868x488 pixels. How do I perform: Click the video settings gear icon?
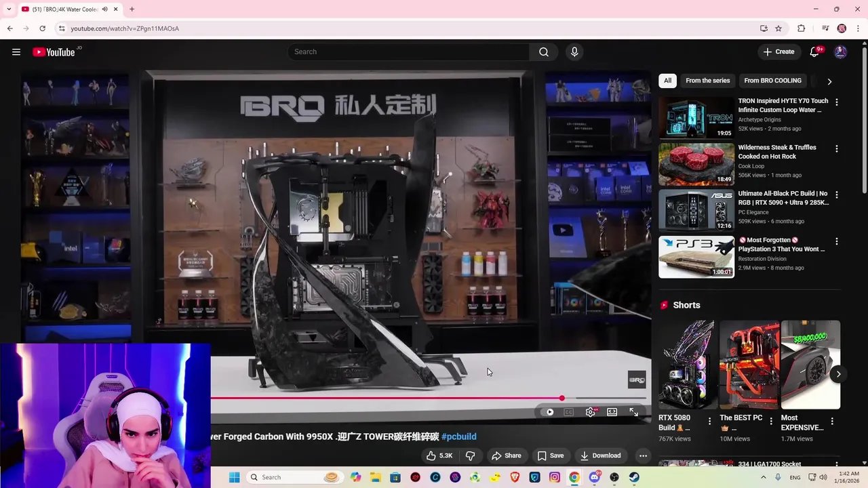coord(591,412)
